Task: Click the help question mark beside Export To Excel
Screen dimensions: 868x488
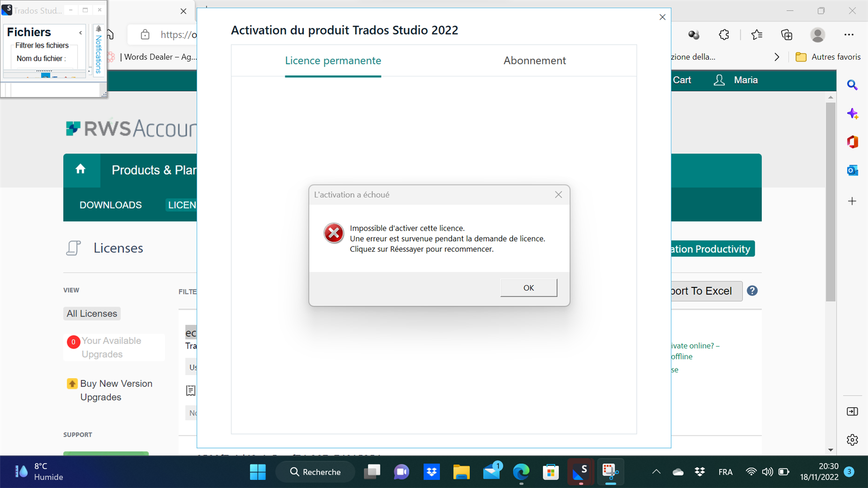Action: click(752, 290)
